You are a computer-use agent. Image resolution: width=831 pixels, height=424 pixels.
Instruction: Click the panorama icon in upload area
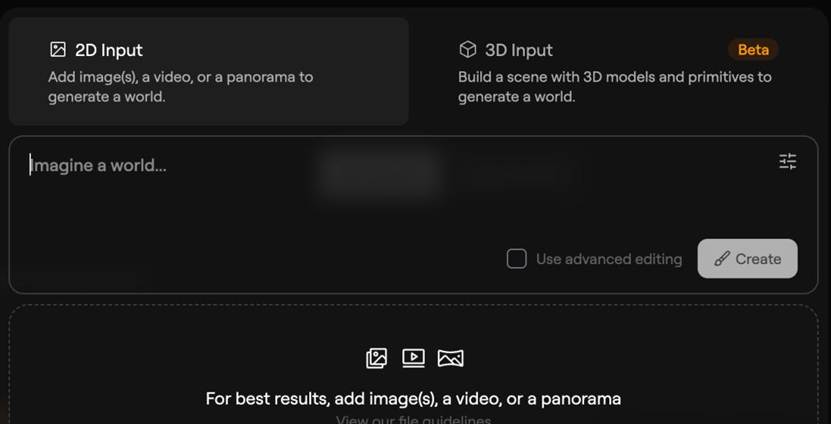click(450, 358)
